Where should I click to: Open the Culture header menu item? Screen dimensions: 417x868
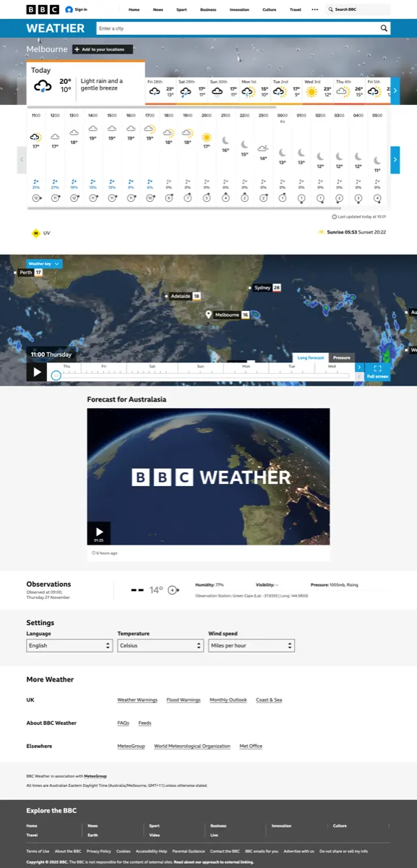tap(270, 10)
